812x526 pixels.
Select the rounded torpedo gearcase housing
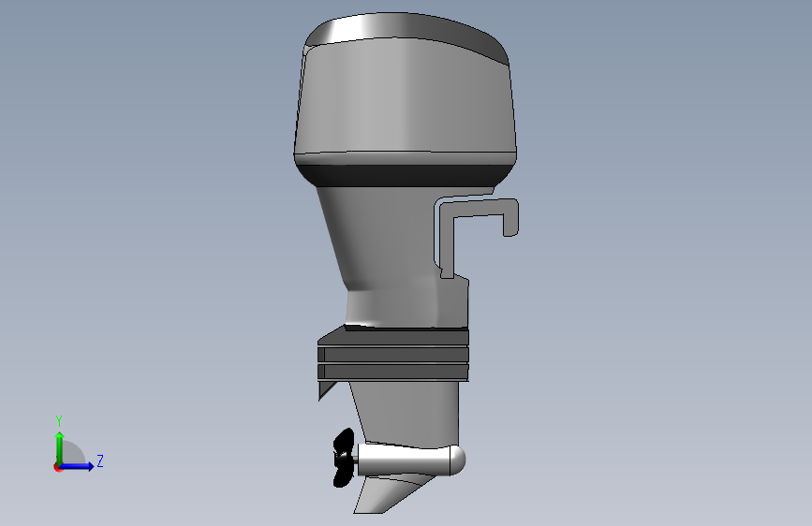click(x=411, y=460)
